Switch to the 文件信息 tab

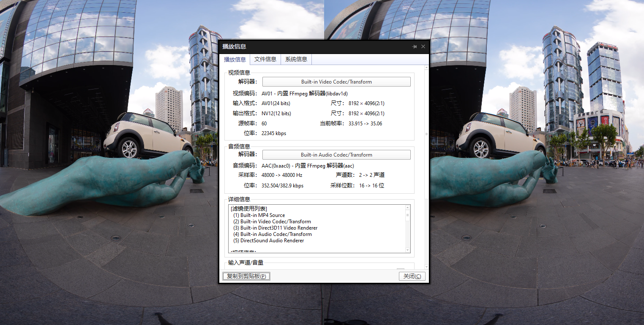click(x=265, y=60)
